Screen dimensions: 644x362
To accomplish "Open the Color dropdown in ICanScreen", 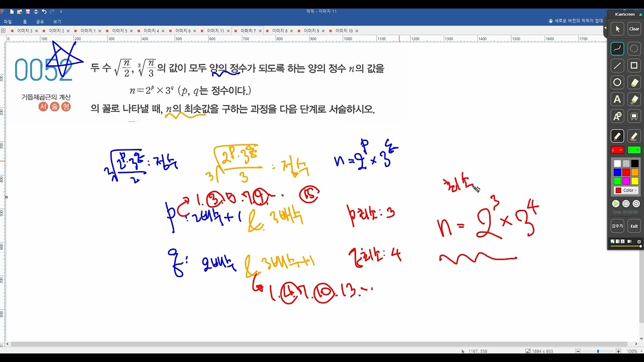I will click(x=626, y=190).
